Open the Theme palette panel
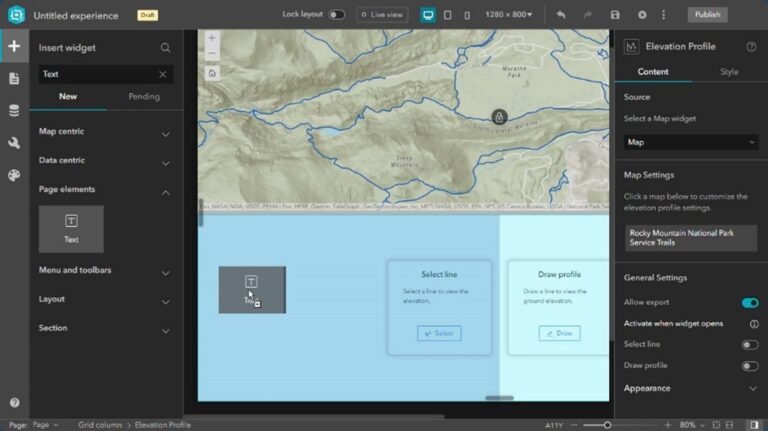Image resolution: width=768 pixels, height=431 pixels. [x=14, y=175]
